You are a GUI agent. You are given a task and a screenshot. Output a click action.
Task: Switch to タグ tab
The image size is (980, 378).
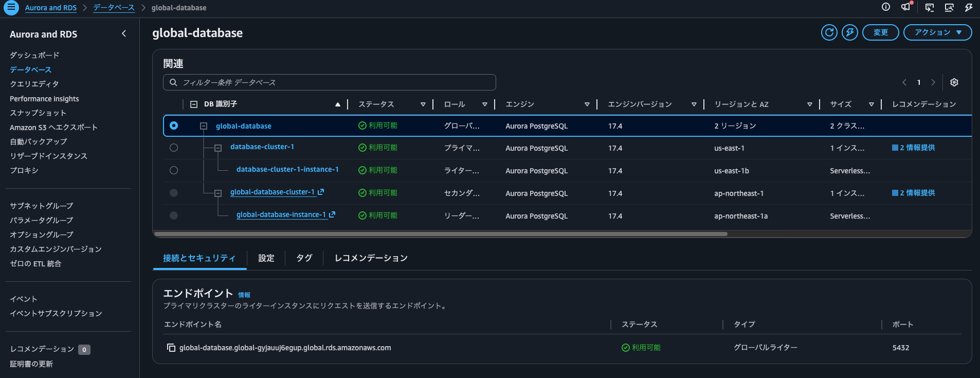coord(304,258)
